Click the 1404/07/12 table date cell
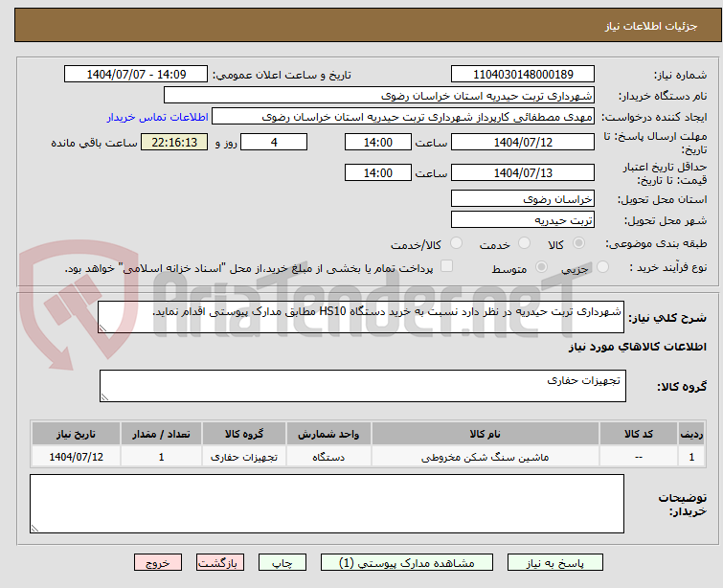Viewport: 723px width, 588px height. (76, 457)
